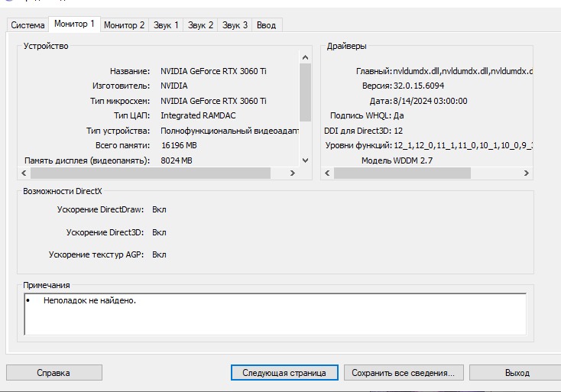Click 'Подпись WHQL: Да' line
561x392 pixels.
pyautogui.click(x=367, y=115)
